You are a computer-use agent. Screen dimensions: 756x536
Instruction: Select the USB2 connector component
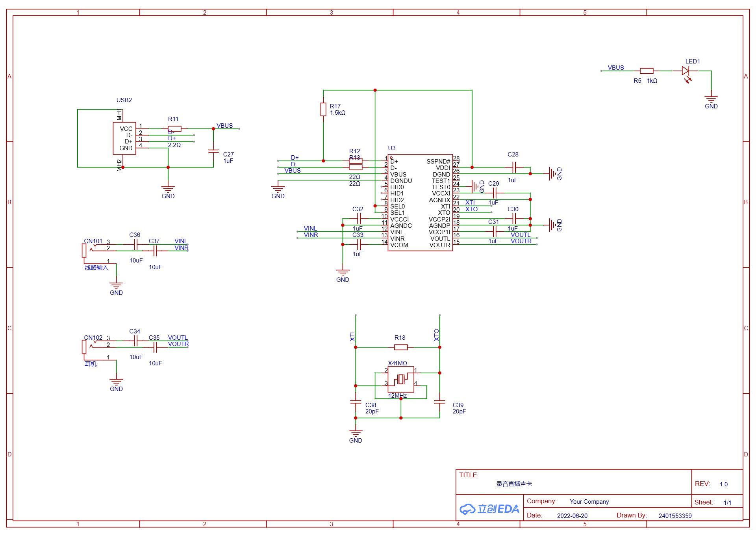(124, 138)
